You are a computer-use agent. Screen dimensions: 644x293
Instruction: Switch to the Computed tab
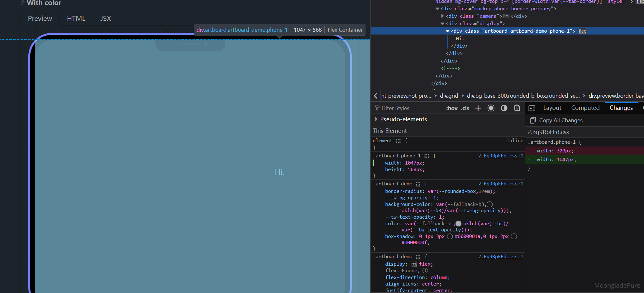click(x=585, y=108)
